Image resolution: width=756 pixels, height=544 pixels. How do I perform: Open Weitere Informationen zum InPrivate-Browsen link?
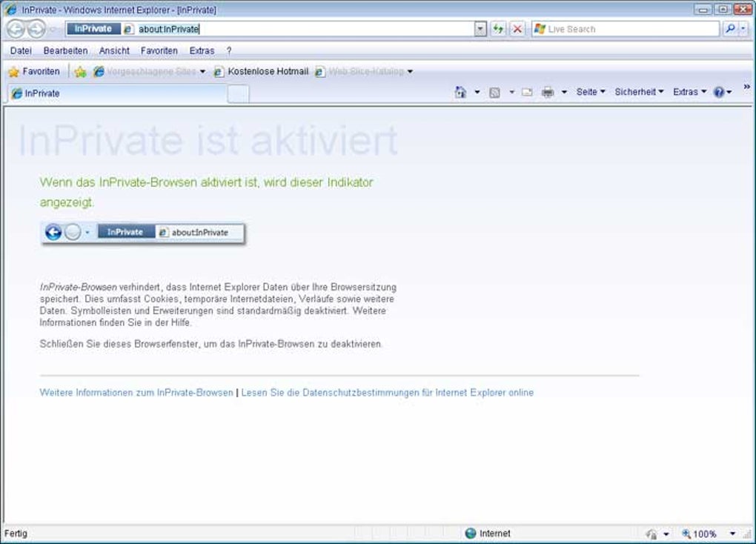136,393
